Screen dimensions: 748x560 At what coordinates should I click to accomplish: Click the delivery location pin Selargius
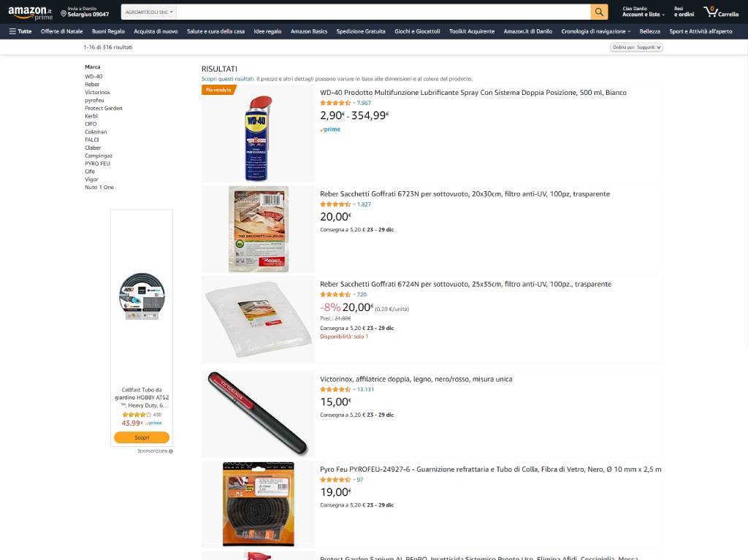85,12
